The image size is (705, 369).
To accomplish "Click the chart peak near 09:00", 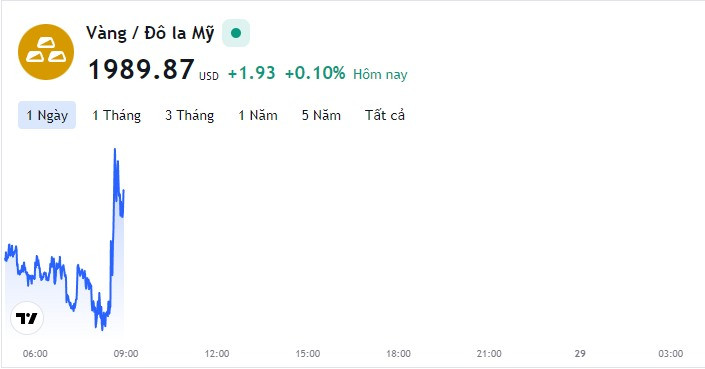I will coord(115,150).
